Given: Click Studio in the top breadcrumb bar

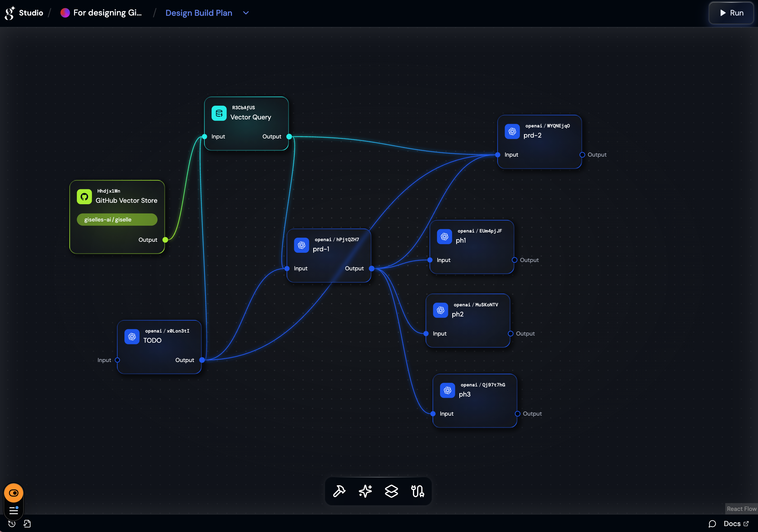Looking at the screenshot, I should point(31,13).
